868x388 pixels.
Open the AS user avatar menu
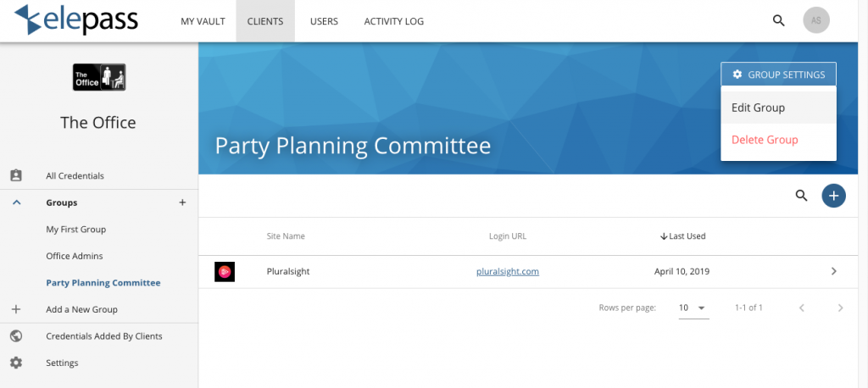click(816, 20)
